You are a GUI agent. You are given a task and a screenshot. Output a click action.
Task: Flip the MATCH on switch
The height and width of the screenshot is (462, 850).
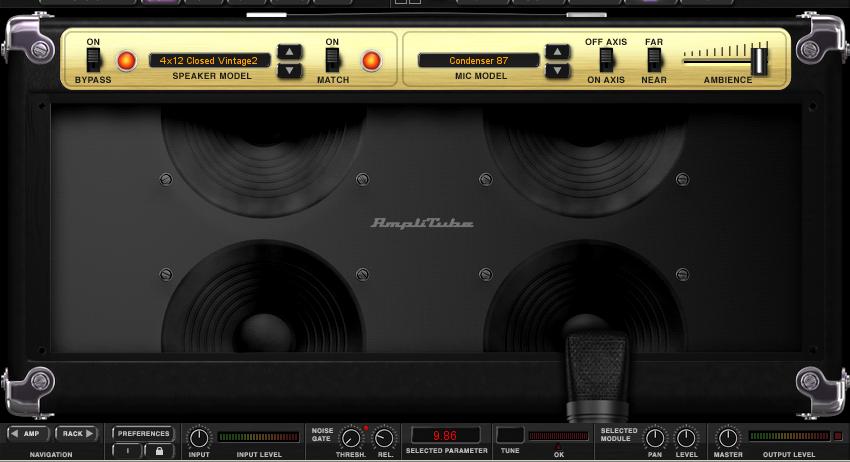point(332,60)
